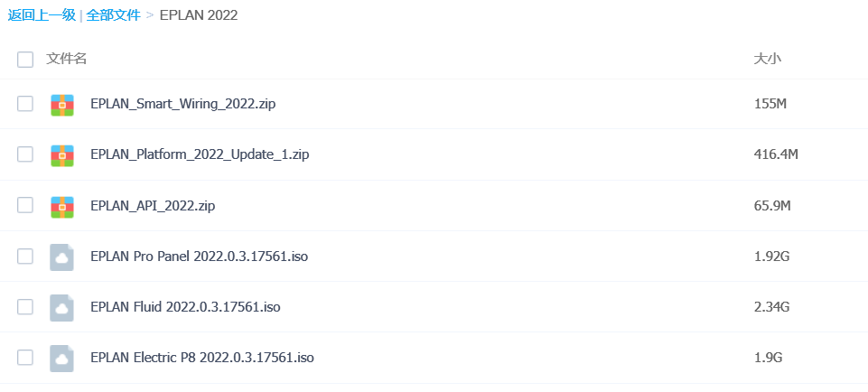Open the 全部文件 breadcrumb link
Viewport: 868px width, 392px height.
(113, 15)
